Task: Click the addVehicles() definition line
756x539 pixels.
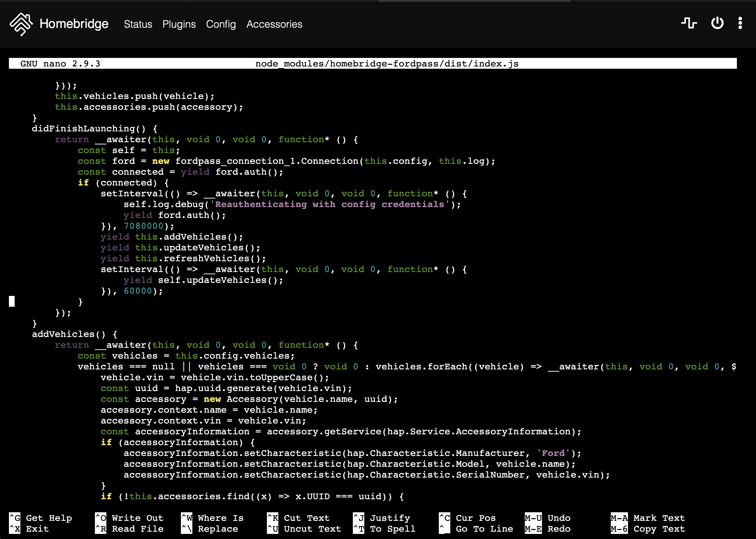Action: click(x=75, y=334)
